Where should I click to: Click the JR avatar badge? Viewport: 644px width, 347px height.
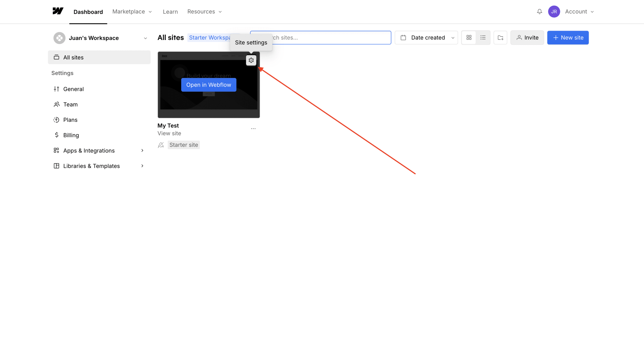coord(554,11)
